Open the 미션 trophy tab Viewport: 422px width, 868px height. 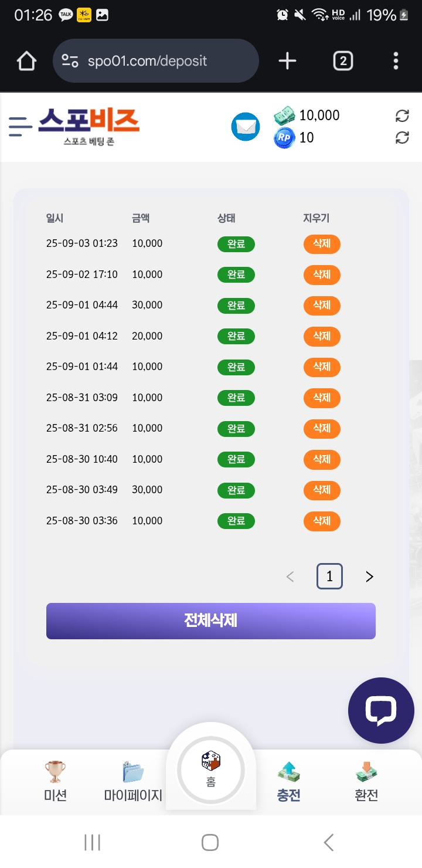(55, 781)
